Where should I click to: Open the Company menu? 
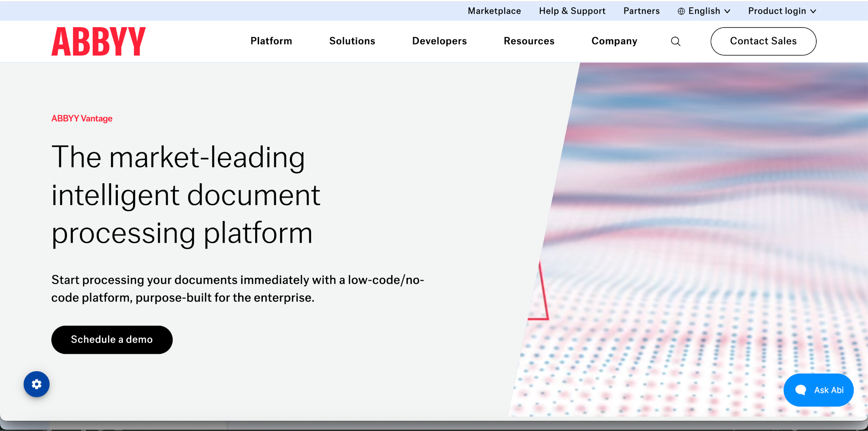(614, 41)
